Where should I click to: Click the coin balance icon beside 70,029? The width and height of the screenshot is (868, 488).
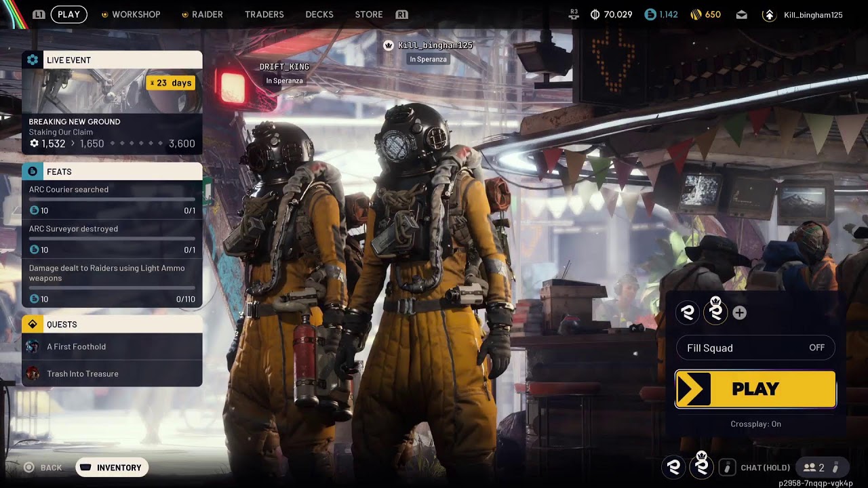[595, 14]
